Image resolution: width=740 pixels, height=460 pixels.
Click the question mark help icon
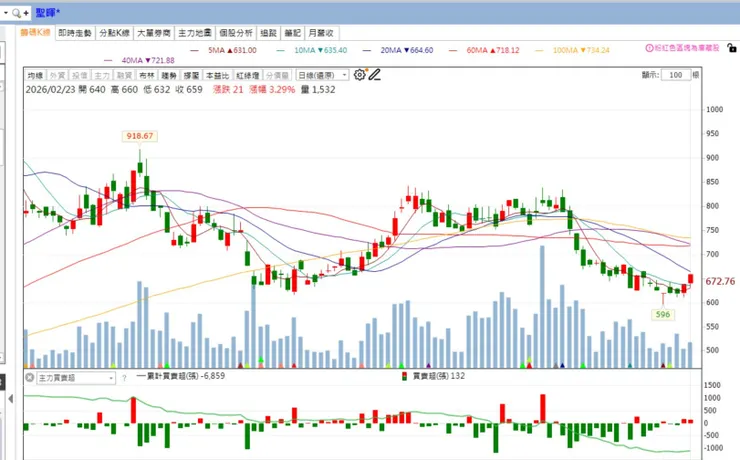point(124,378)
